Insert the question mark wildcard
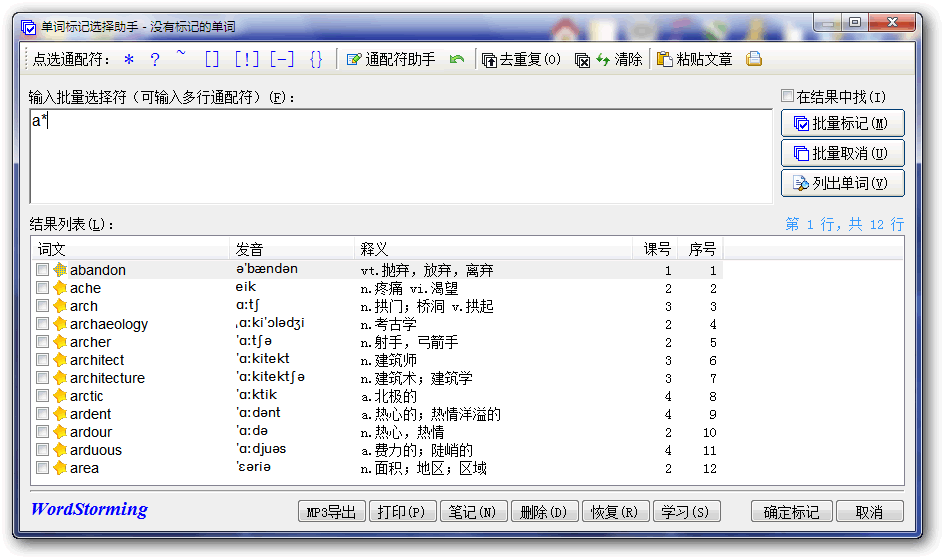Screen dimensions: 943x559 click(155, 60)
